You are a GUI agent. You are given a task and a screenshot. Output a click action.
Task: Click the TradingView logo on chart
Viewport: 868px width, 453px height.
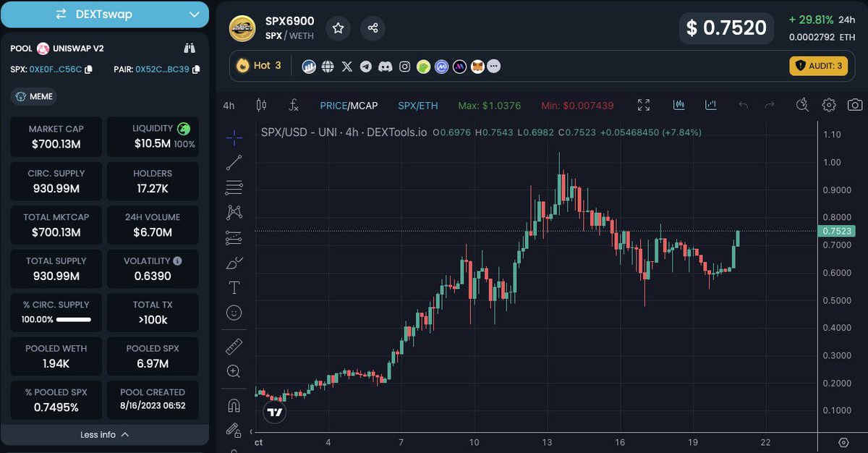275,412
